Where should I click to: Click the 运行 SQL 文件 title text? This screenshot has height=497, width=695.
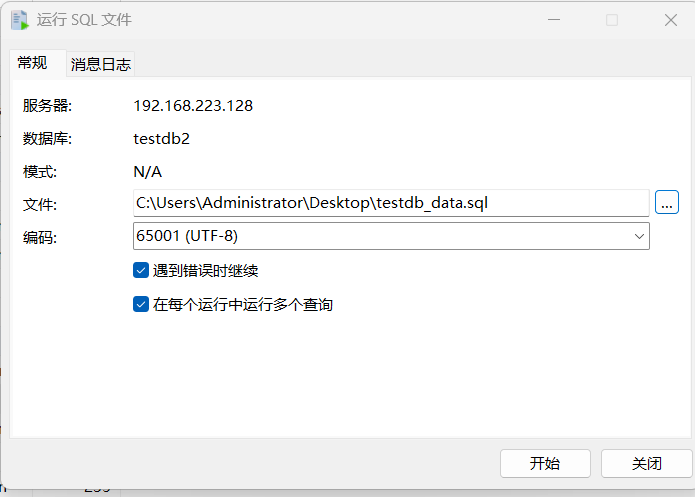tap(84, 20)
